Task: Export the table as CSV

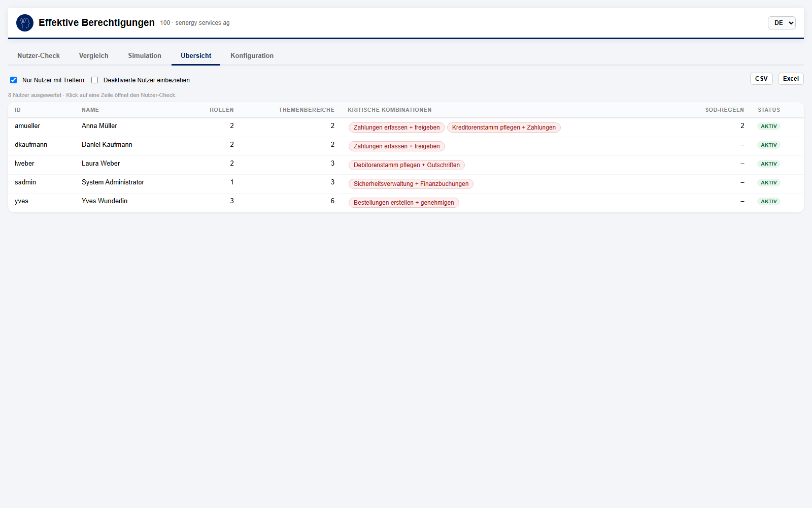Action: tap(761, 79)
